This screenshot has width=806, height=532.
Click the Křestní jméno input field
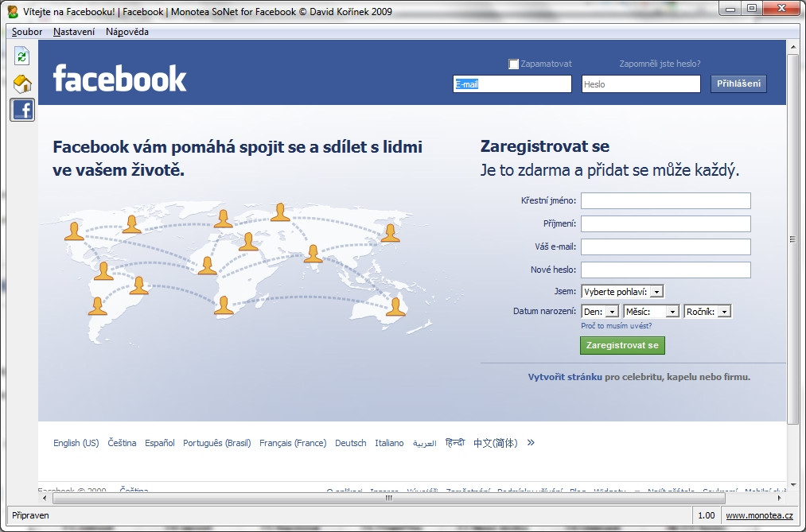point(666,200)
